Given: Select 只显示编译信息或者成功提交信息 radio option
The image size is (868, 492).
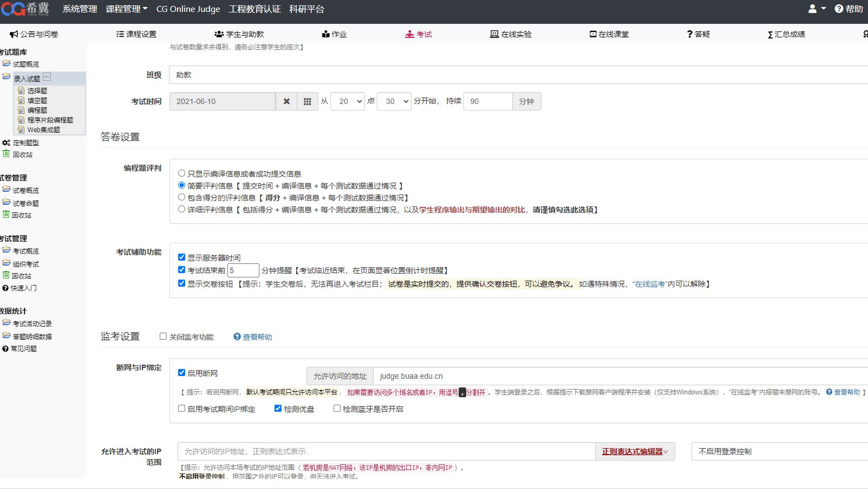Looking at the screenshot, I should [182, 173].
